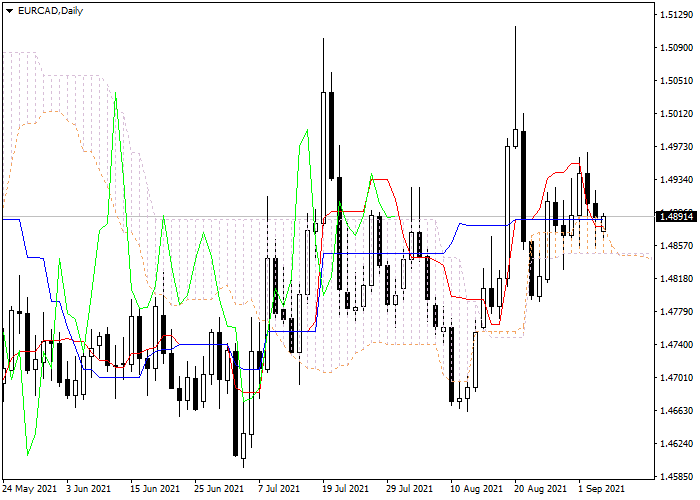The image size is (700, 500).
Task: Click the 1.50510 price level
Action: coord(676,81)
